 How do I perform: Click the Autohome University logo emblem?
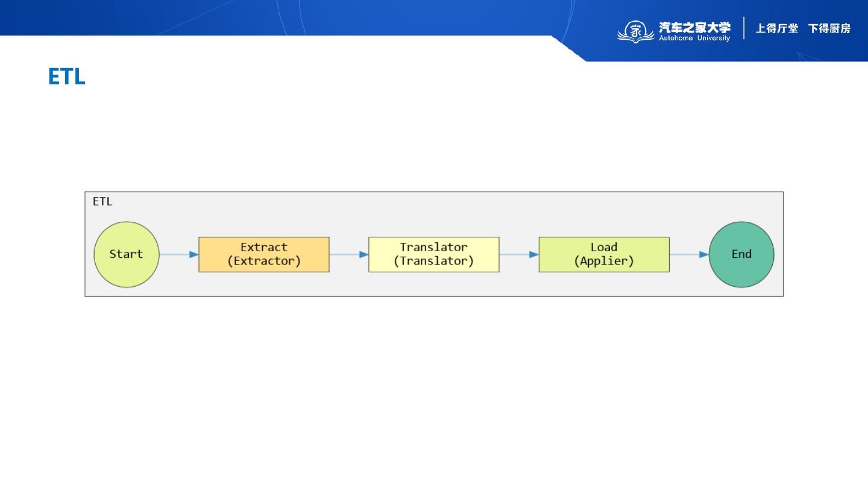pos(635,31)
